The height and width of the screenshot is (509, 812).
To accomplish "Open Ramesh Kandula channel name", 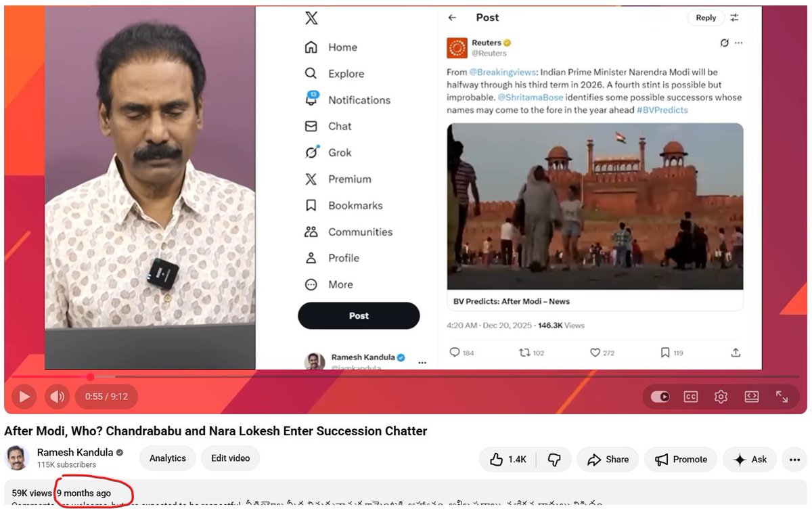I will 75,452.
